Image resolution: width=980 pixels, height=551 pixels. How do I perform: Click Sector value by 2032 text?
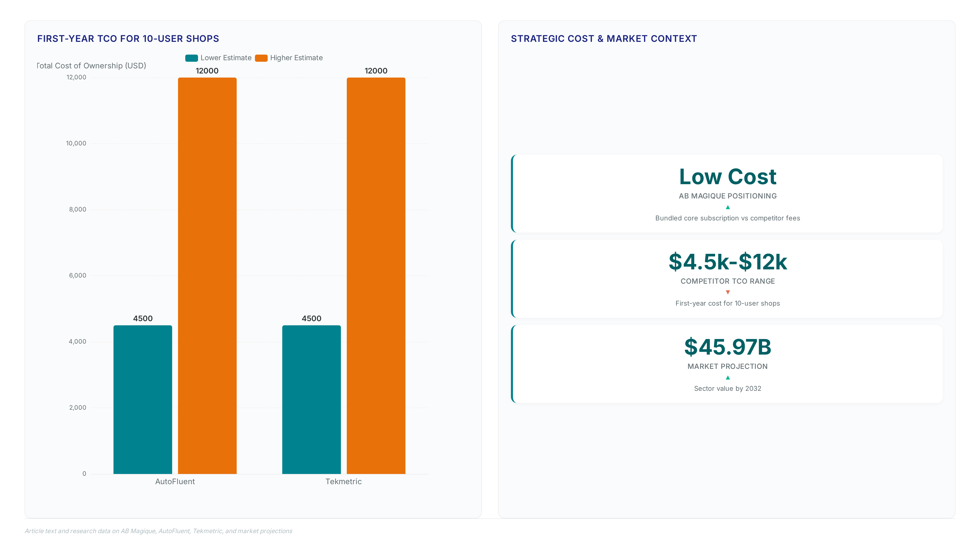pos(727,389)
